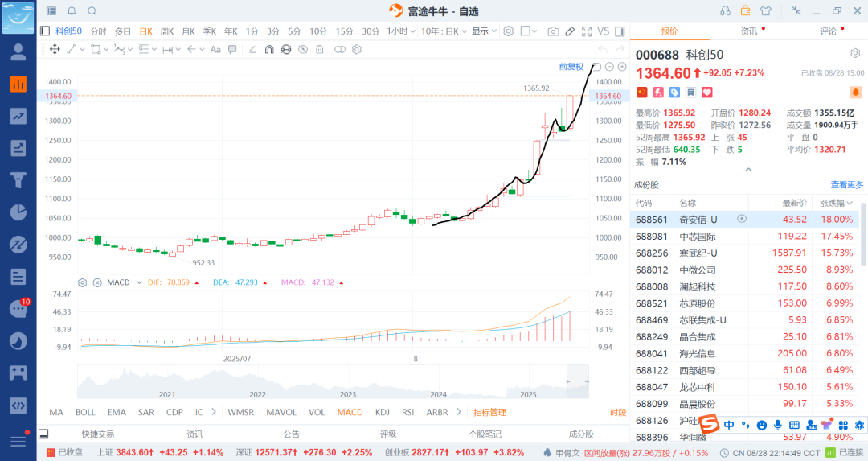868x461 pixels.
Task: Open the account profile sidebar icon
Action: pyautogui.click(x=18, y=52)
